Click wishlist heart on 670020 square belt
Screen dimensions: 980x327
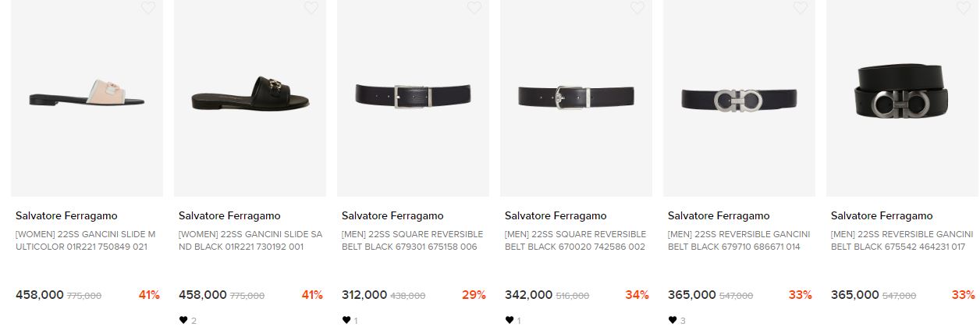tap(637, 8)
